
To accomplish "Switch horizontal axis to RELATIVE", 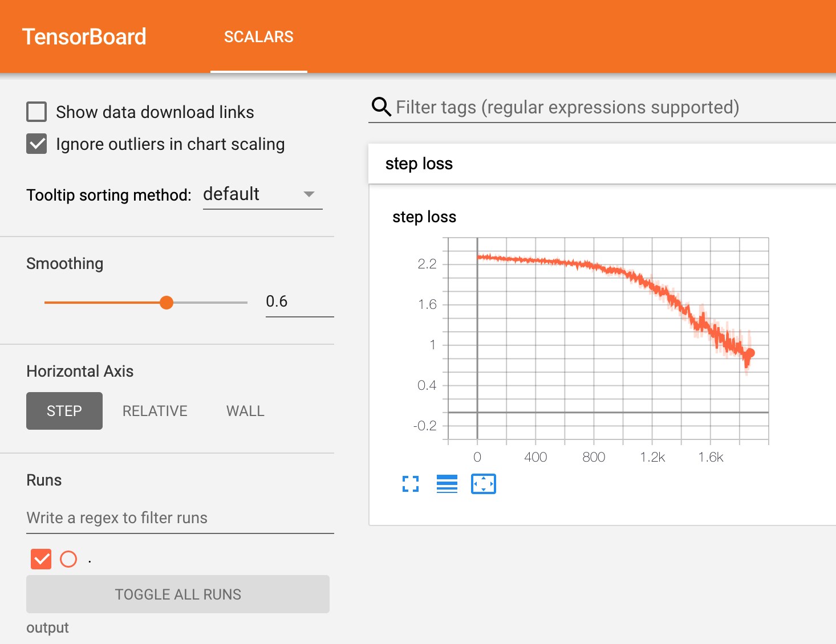I will click(155, 411).
